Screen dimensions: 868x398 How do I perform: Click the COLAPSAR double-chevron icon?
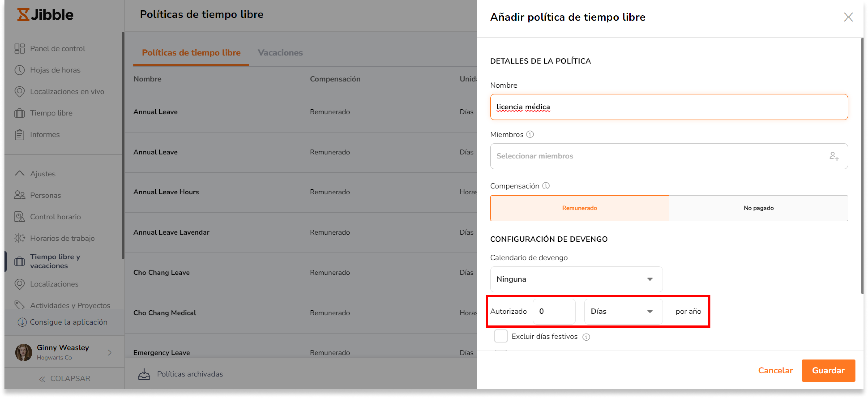click(42, 379)
